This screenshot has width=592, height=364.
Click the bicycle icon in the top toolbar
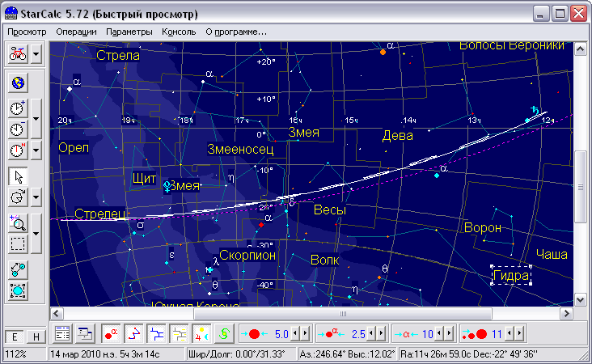coord(18,55)
